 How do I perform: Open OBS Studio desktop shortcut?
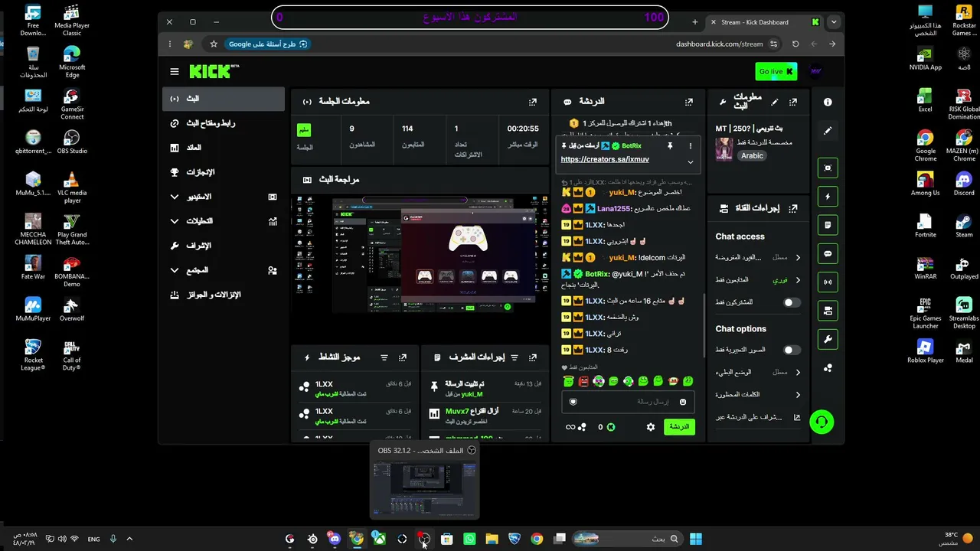(72, 142)
